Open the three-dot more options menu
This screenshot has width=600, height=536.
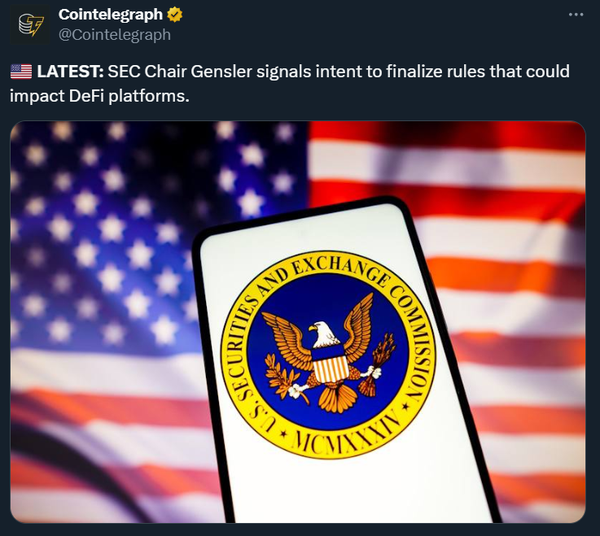tap(576, 15)
